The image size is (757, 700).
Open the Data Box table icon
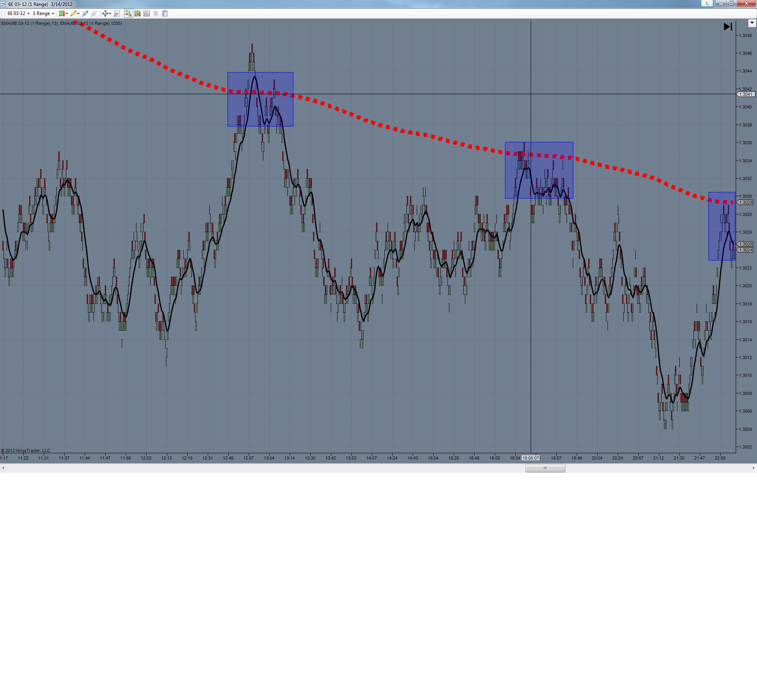coord(165,13)
